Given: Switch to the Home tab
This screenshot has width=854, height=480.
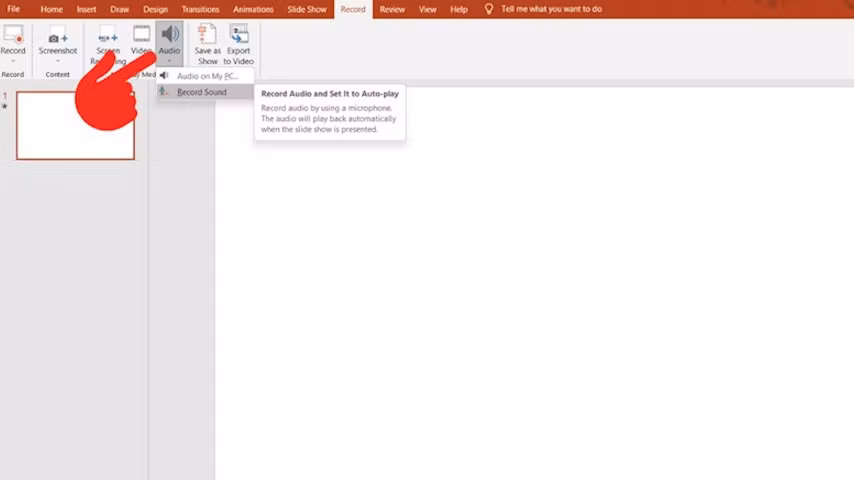Looking at the screenshot, I should 51,9.
